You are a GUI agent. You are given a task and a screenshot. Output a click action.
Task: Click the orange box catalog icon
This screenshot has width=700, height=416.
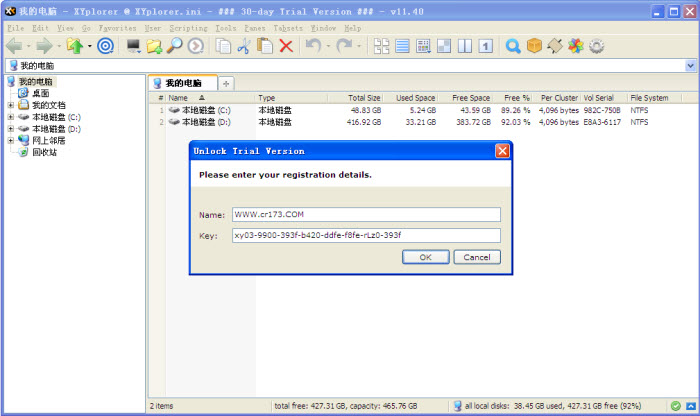click(x=534, y=46)
